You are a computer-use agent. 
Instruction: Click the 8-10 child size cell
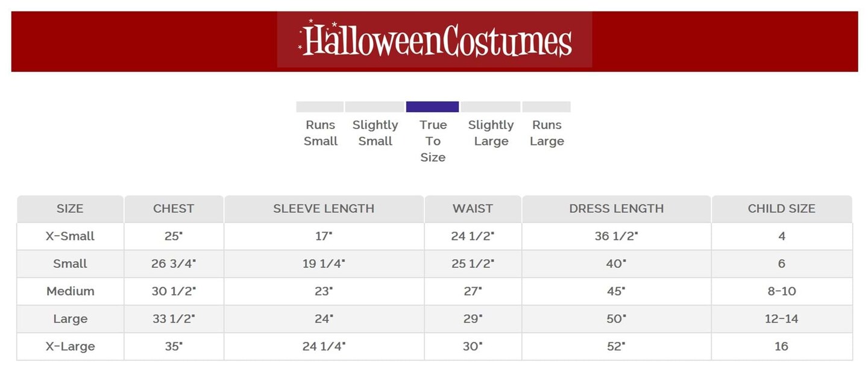tap(781, 291)
